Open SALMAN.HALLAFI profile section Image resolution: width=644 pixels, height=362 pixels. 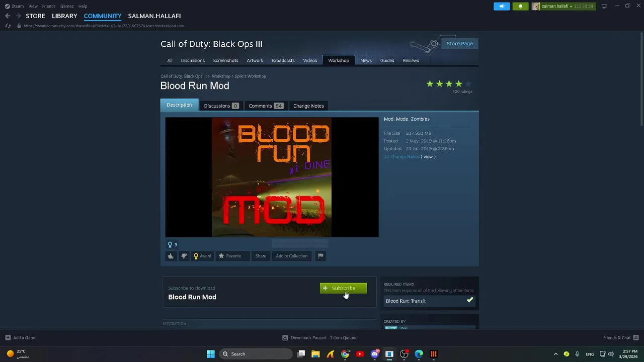154,16
